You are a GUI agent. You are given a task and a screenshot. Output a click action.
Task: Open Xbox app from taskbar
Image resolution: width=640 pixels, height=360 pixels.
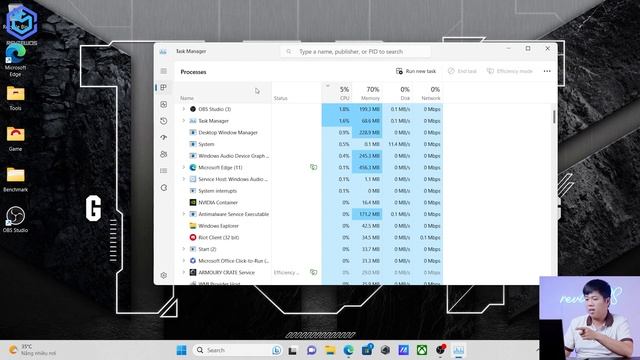pyautogui.click(x=422, y=350)
